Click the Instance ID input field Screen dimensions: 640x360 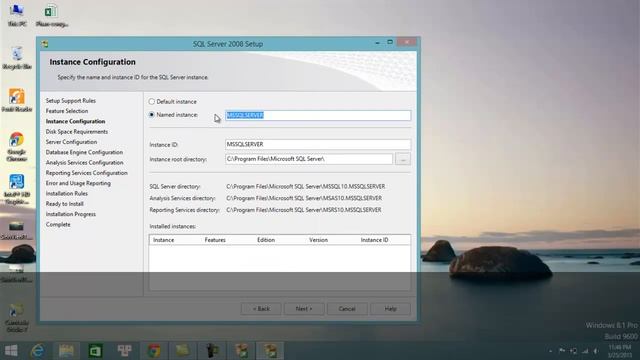pos(318,144)
